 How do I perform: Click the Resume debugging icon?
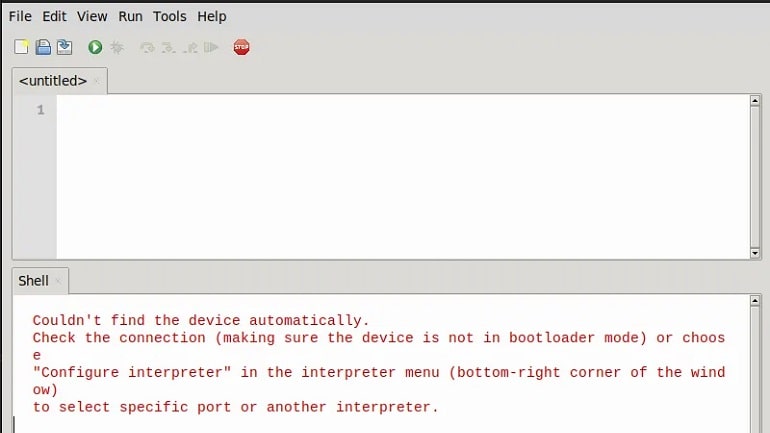(211, 48)
